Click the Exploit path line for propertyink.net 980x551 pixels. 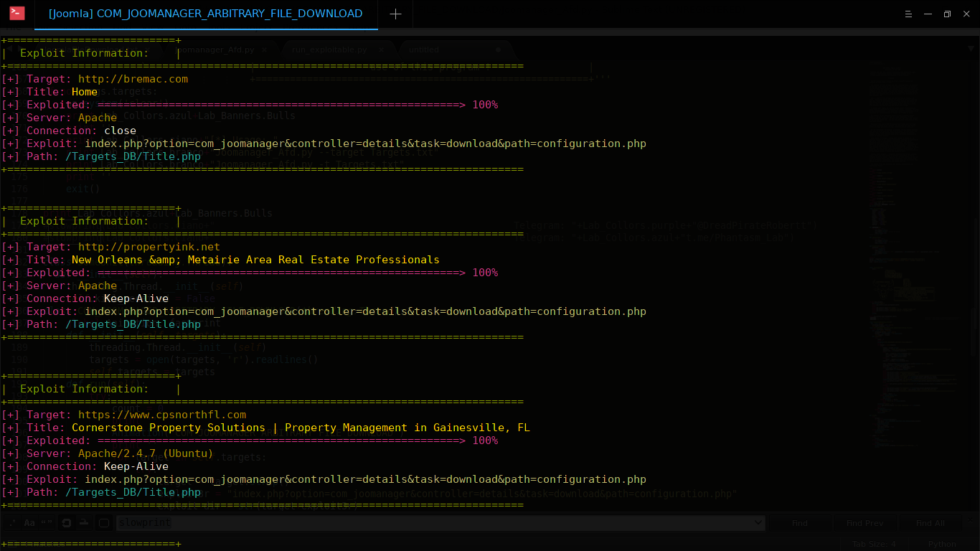pos(324,311)
